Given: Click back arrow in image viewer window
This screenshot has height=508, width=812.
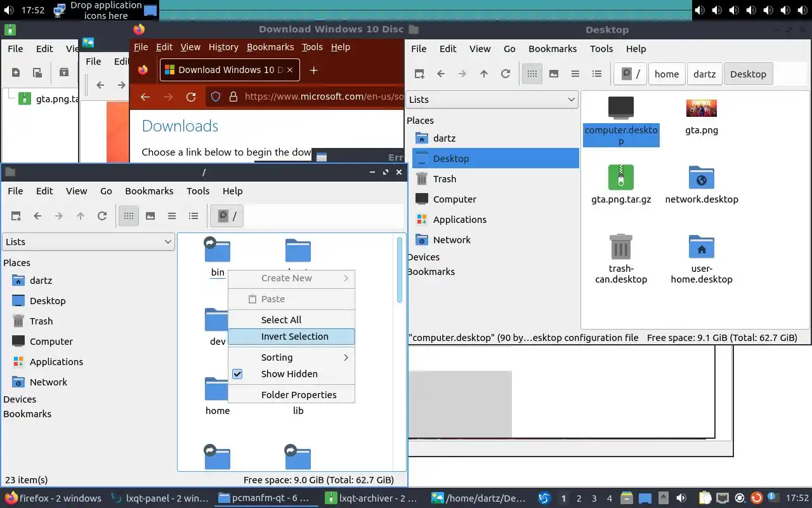Looking at the screenshot, I should 100,85.
